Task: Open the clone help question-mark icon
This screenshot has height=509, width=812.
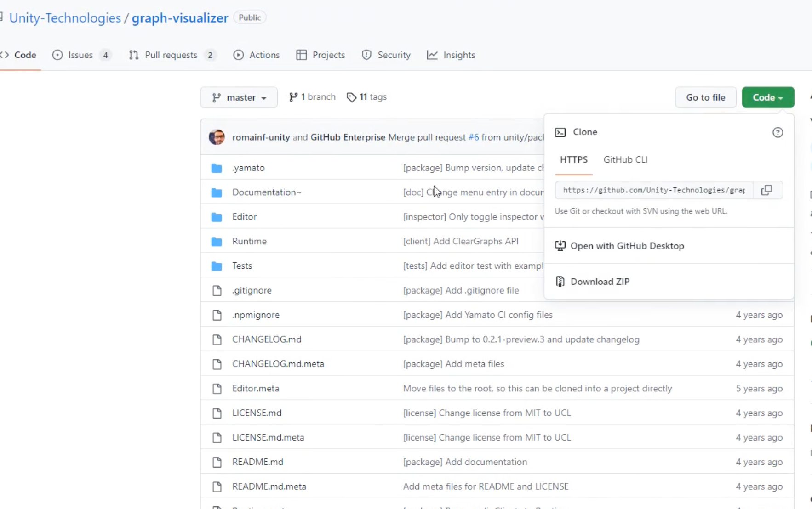Action: coord(778,132)
